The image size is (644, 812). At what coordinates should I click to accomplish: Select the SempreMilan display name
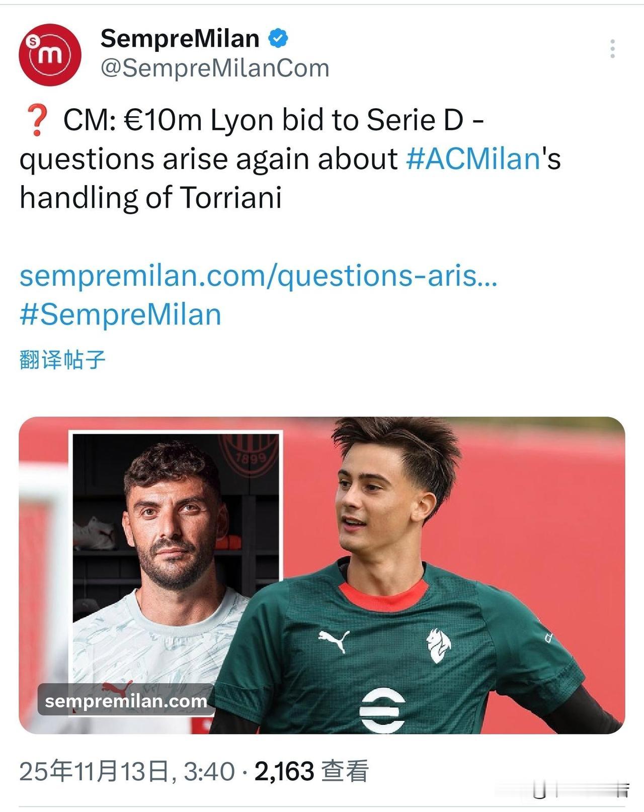[x=180, y=38]
